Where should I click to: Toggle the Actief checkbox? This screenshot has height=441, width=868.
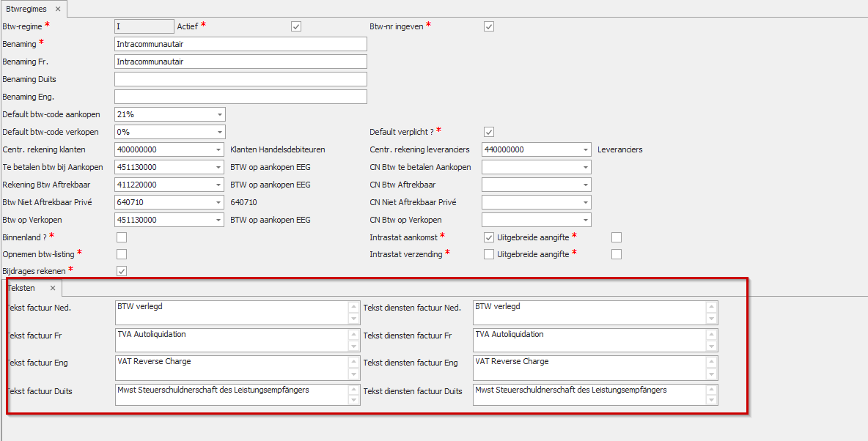[x=296, y=26]
